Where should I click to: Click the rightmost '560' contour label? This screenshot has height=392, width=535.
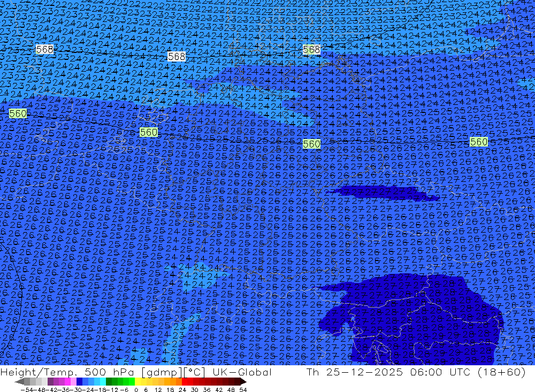tap(479, 142)
